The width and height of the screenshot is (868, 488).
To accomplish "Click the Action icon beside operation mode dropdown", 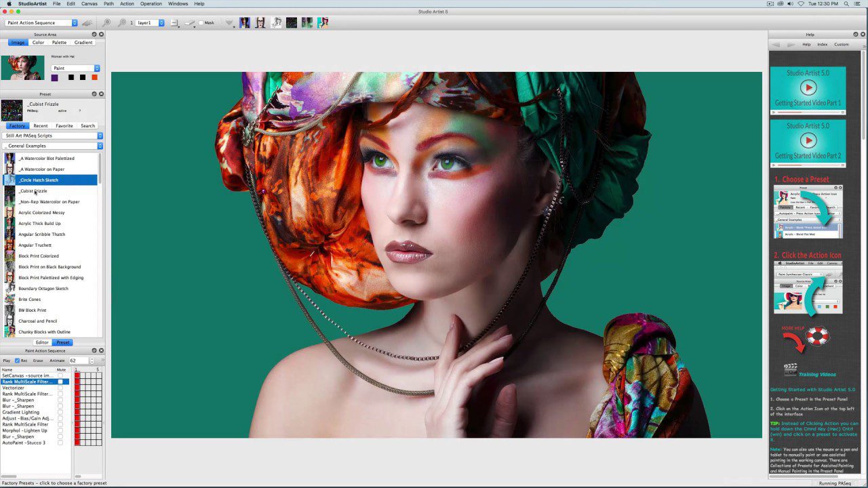I will point(87,23).
